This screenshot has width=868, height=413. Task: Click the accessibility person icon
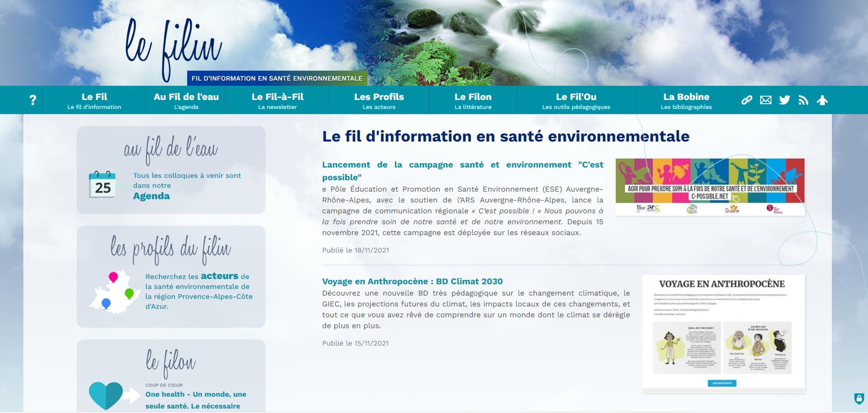[x=822, y=99]
